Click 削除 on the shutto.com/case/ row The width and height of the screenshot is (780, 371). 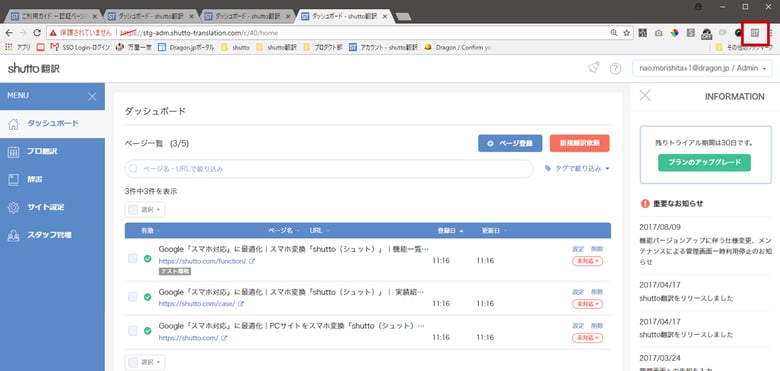pyautogui.click(x=596, y=292)
